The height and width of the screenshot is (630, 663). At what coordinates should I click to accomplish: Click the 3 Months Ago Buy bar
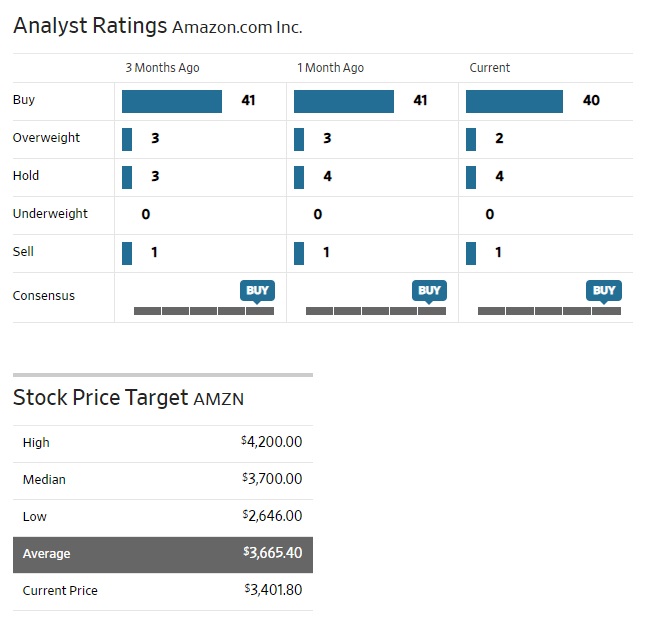coord(172,101)
